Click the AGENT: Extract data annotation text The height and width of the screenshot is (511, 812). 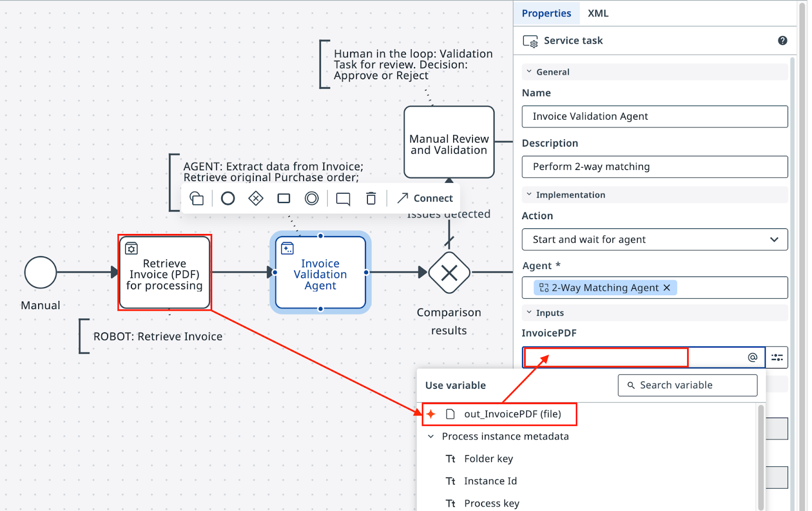(x=273, y=172)
